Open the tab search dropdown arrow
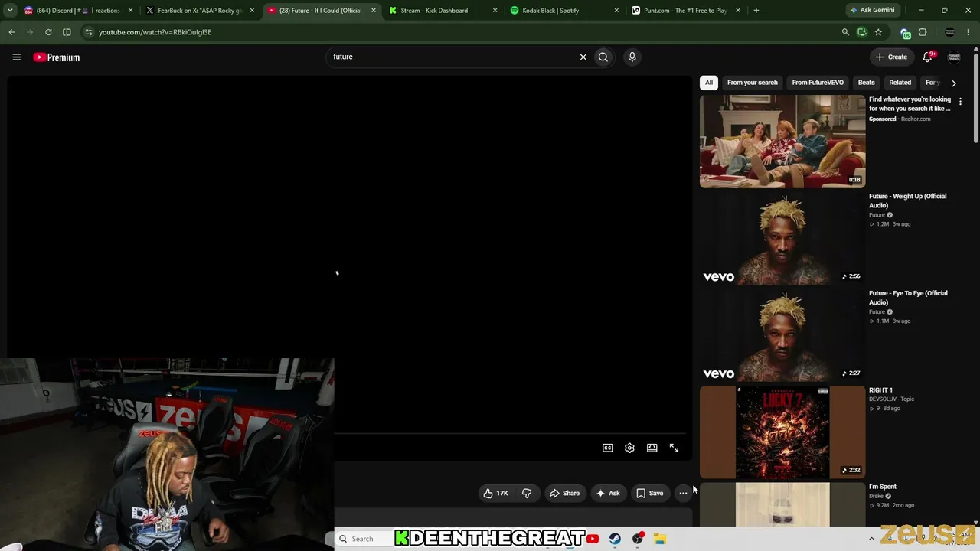The width and height of the screenshot is (980, 551). click(x=8, y=11)
